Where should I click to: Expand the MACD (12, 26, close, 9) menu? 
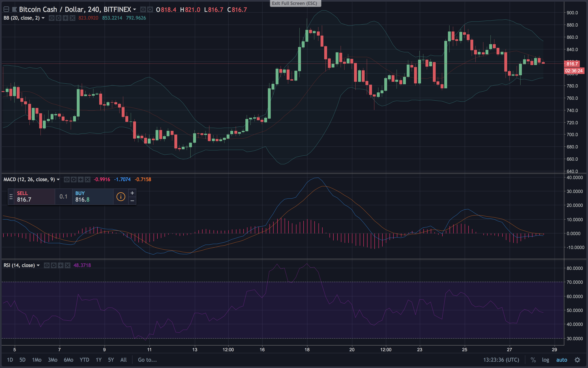click(58, 179)
